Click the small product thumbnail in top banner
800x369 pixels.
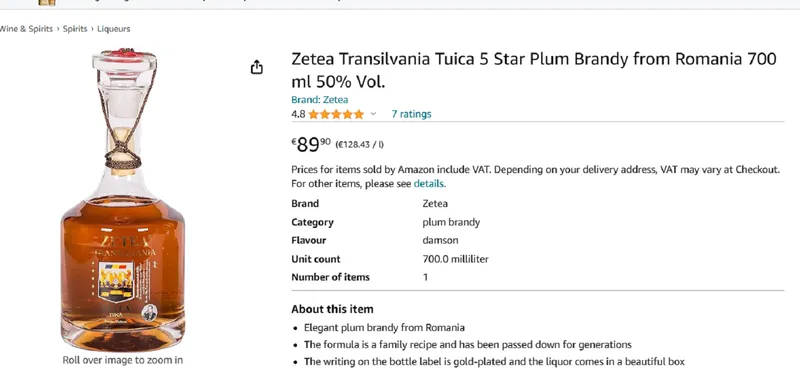coord(47,3)
